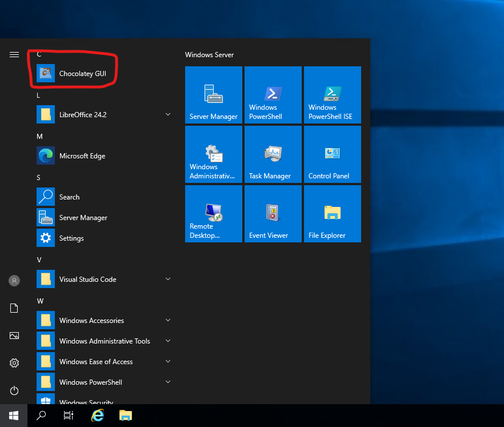
Task: Expand the Windows Accessories chevron
Action: pyautogui.click(x=168, y=320)
